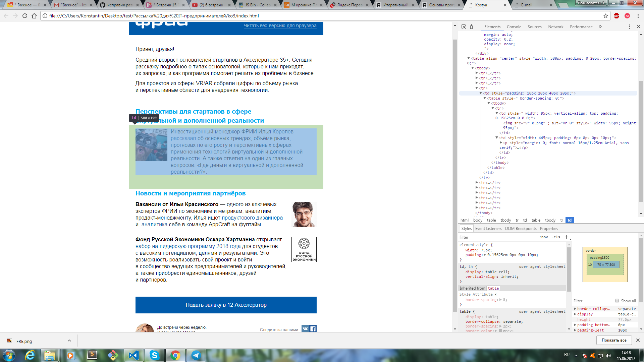Open Sublime Text from the taskbar
This screenshot has height=362, width=644.
92,355
